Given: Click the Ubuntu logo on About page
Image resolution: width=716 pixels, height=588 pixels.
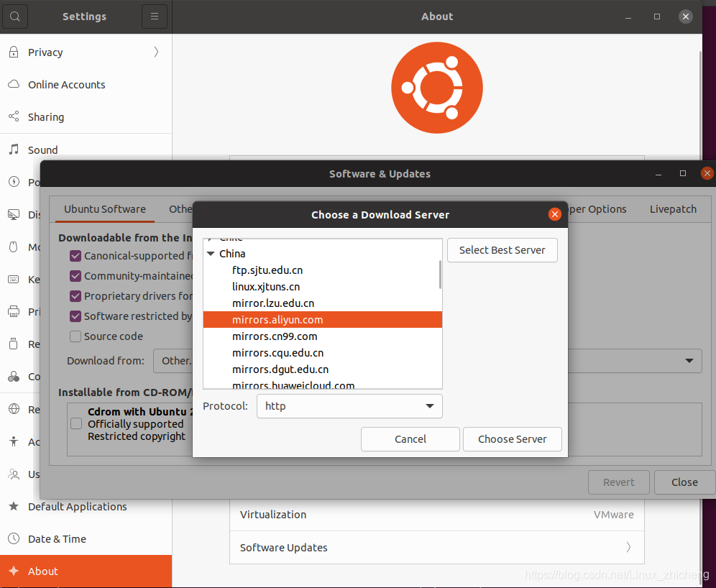Looking at the screenshot, I should [x=437, y=88].
